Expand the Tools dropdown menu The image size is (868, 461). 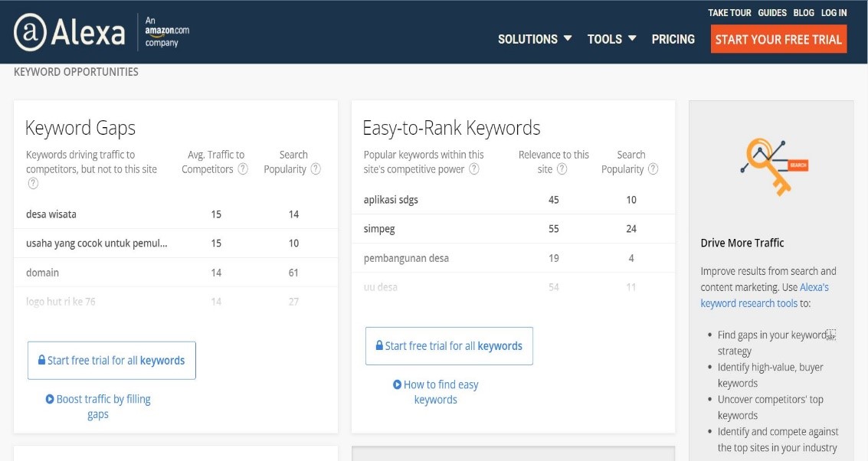tap(611, 39)
